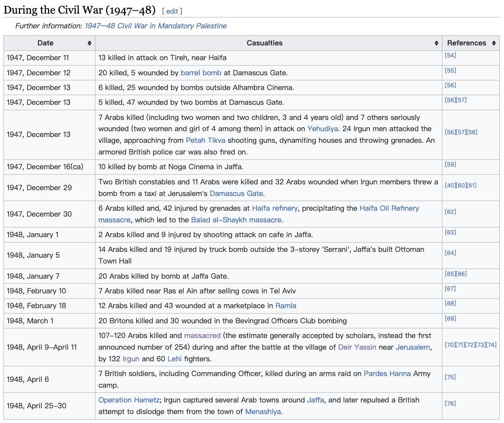Open the Operation Hametz link
Image resolution: width=504 pixels, height=423 pixels.
pyautogui.click(x=129, y=400)
